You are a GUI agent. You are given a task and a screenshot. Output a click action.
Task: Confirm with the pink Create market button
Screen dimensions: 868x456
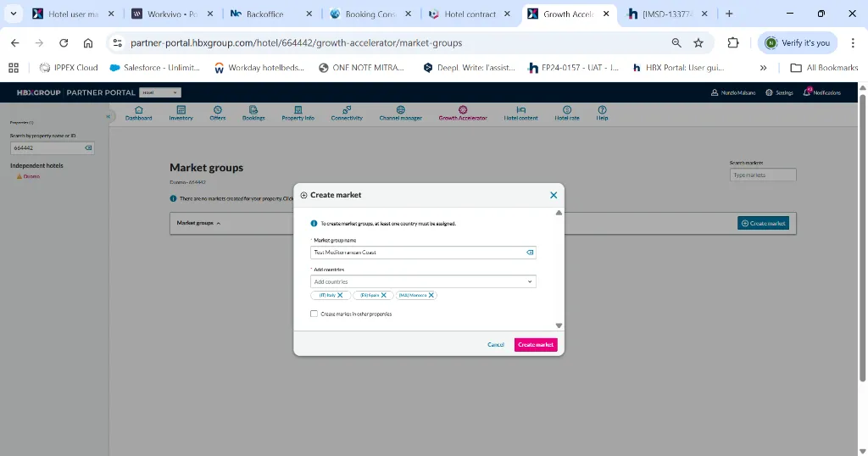pyautogui.click(x=536, y=345)
